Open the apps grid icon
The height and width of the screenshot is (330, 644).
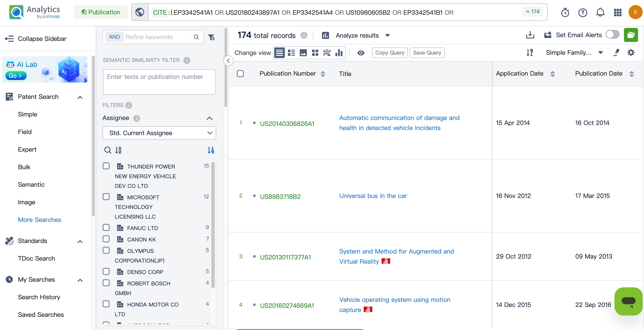[618, 12]
